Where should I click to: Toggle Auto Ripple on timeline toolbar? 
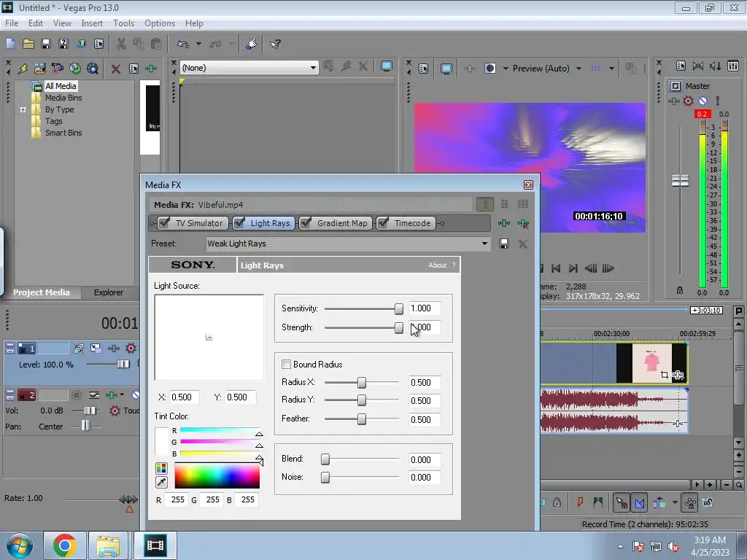[659, 502]
